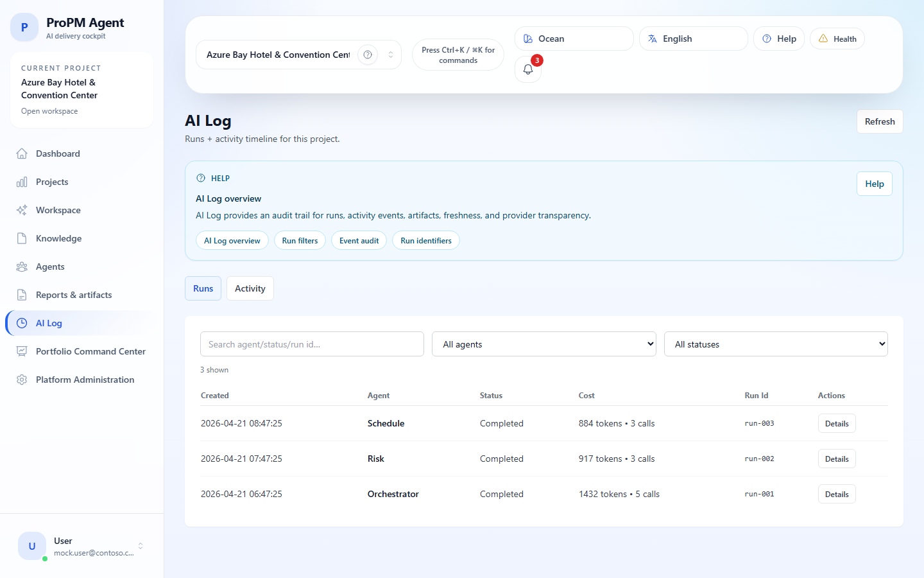Select the Agents icon
This screenshot has width=924, height=578.
[x=22, y=267]
